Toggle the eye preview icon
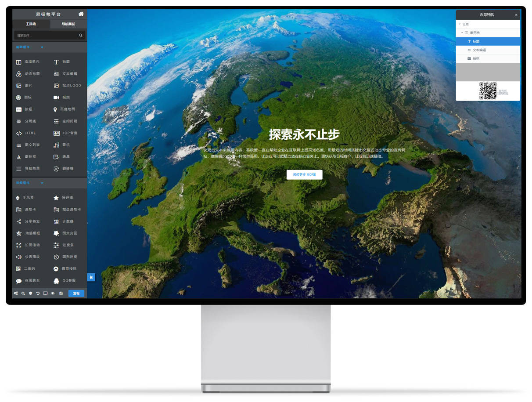This screenshot has width=532, height=402. [x=53, y=293]
